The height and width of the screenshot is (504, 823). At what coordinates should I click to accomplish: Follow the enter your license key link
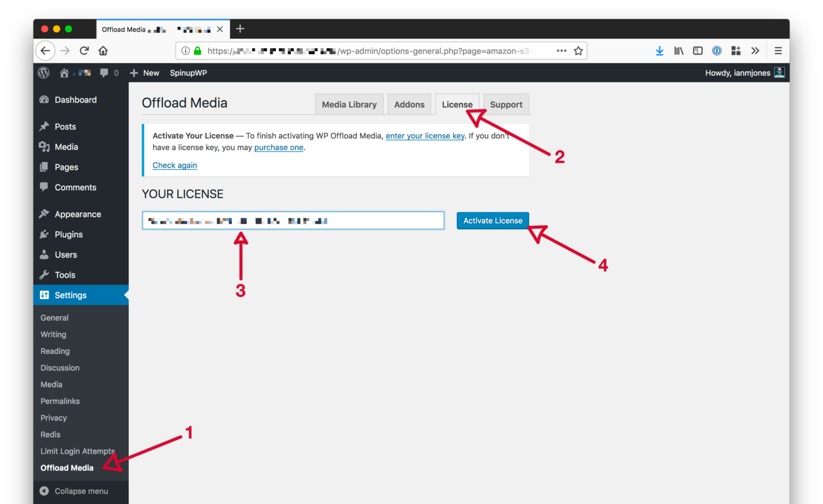point(425,136)
